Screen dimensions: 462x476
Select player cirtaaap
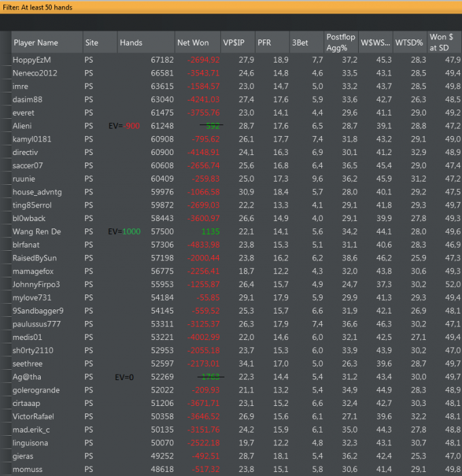pos(26,403)
